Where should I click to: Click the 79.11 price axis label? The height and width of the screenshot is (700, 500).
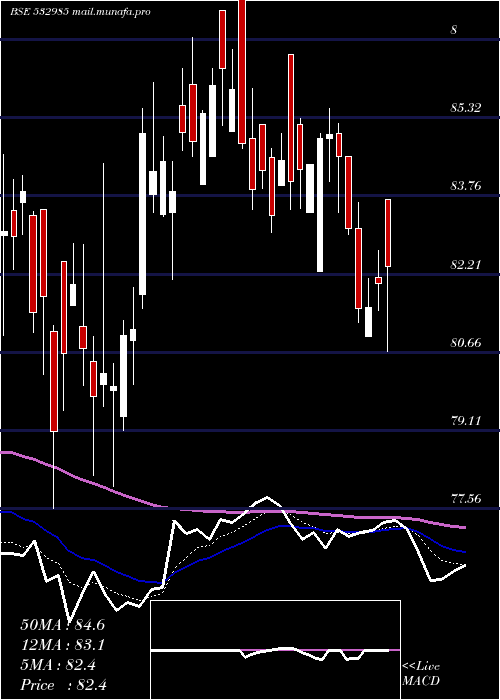pyautogui.click(x=466, y=421)
